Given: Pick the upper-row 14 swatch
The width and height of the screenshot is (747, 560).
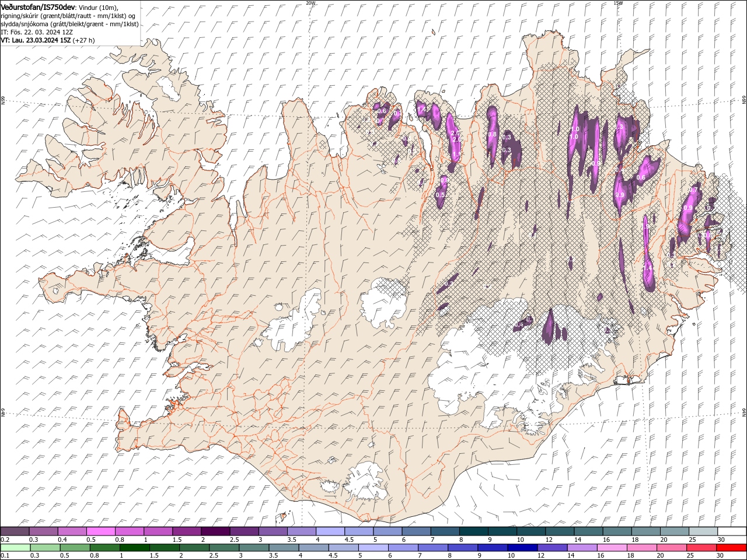Looking at the screenshot, I should tap(588, 531).
